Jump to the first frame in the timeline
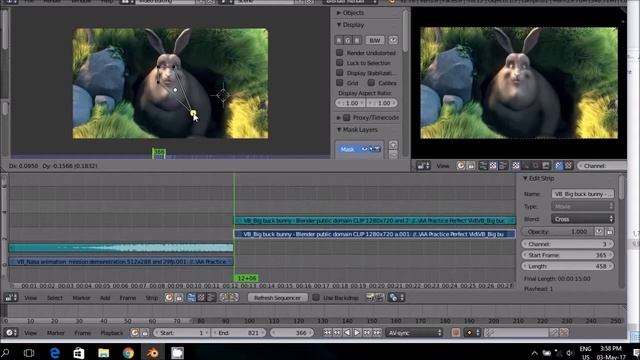This screenshot has width=640, height=360. click(327, 333)
